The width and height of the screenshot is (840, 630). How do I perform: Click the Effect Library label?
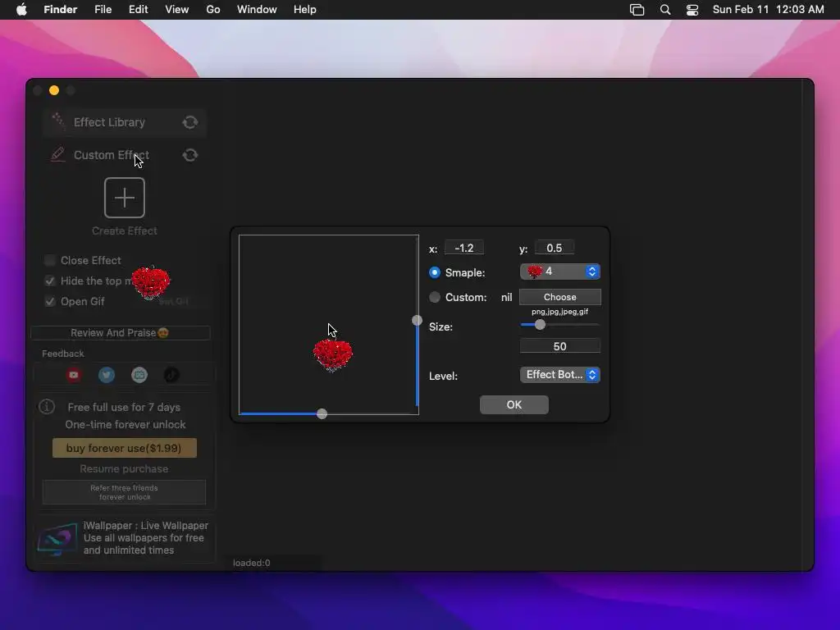click(x=109, y=122)
